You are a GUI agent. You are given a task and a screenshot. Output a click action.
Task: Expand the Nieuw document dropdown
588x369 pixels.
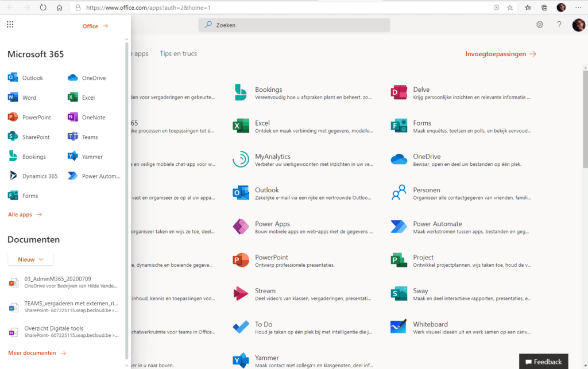coord(30,259)
